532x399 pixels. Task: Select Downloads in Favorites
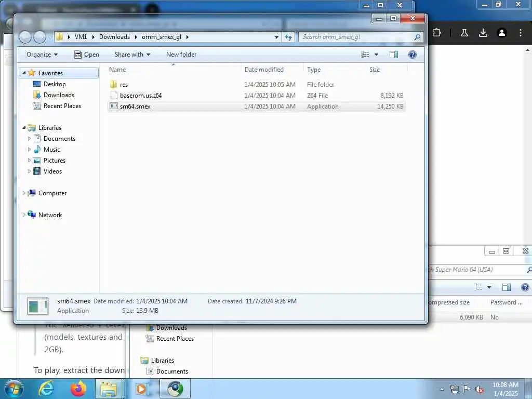click(x=58, y=95)
